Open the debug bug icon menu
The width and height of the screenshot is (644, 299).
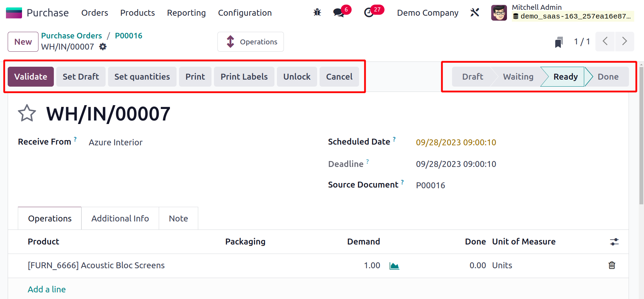[317, 13]
